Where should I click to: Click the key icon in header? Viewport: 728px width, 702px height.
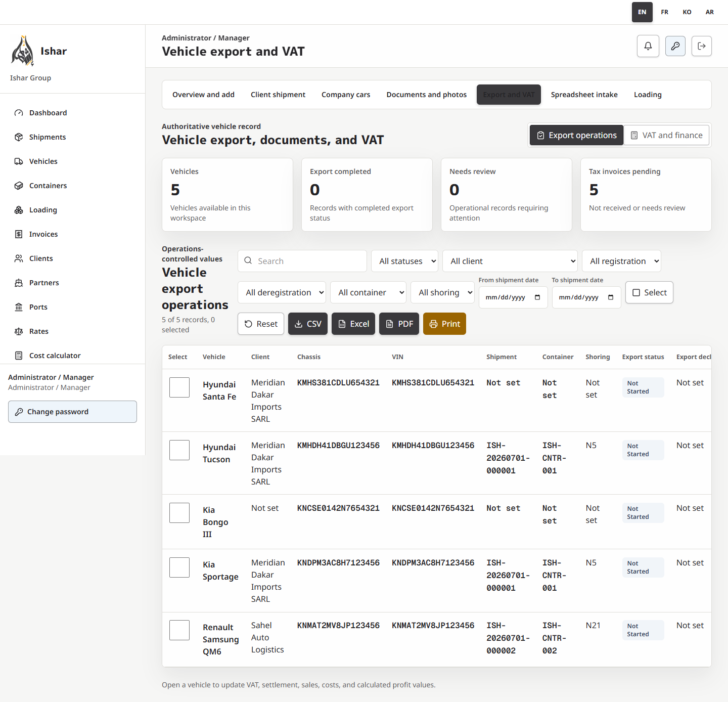tap(675, 46)
